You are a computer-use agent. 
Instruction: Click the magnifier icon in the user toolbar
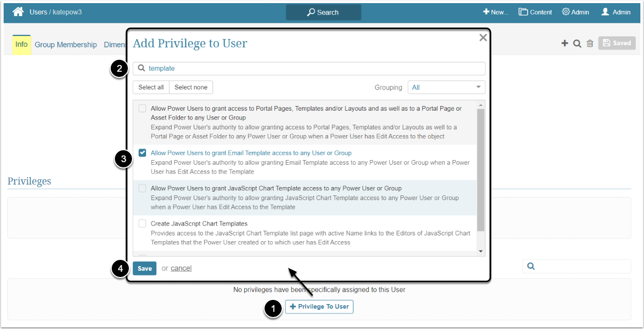577,44
